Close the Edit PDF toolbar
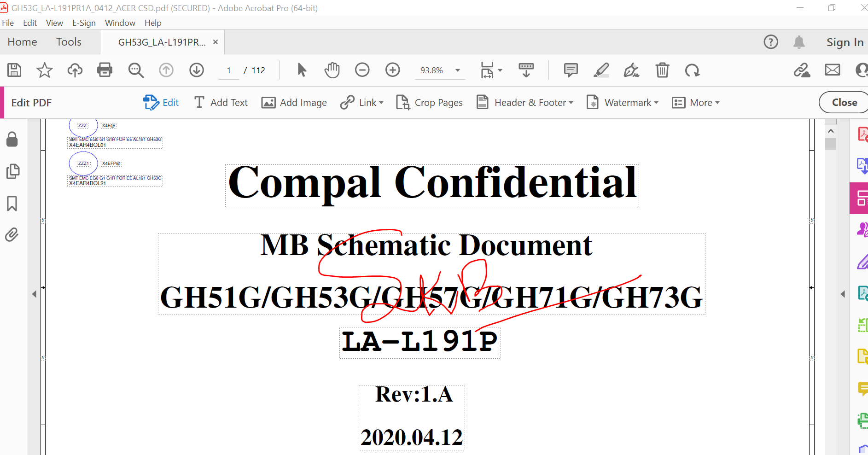Viewport: 868px width, 455px height. click(844, 102)
